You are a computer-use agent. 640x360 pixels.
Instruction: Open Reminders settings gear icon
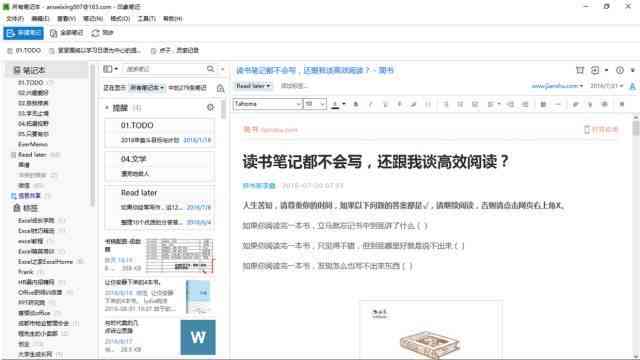pos(211,107)
